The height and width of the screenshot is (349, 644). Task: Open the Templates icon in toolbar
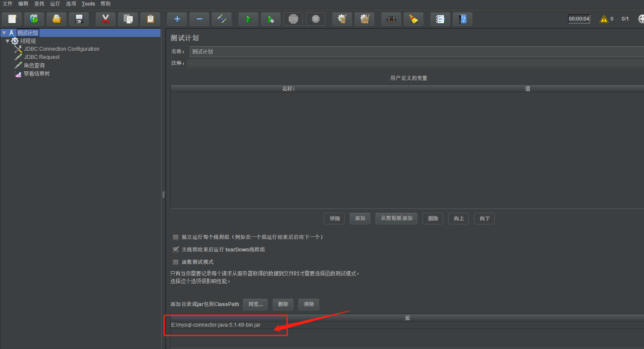click(34, 19)
